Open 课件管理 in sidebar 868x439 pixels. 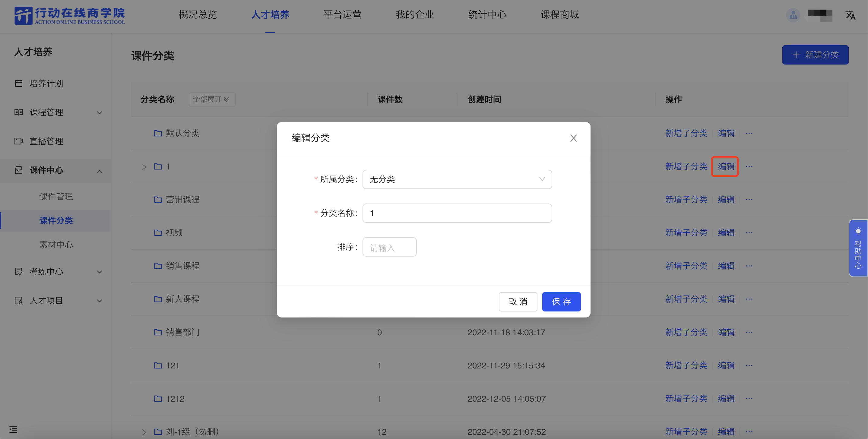pyautogui.click(x=56, y=196)
